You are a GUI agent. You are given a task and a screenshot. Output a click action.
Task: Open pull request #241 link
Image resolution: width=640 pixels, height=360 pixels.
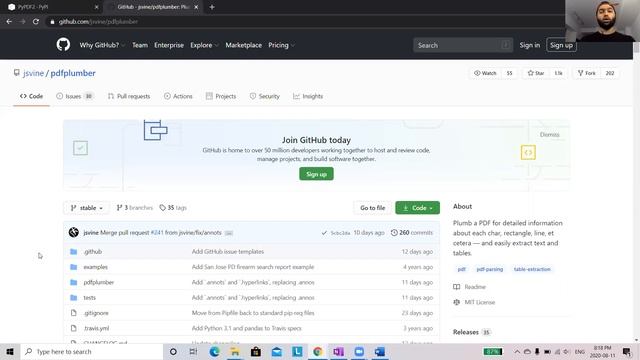(x=157, y=233)
